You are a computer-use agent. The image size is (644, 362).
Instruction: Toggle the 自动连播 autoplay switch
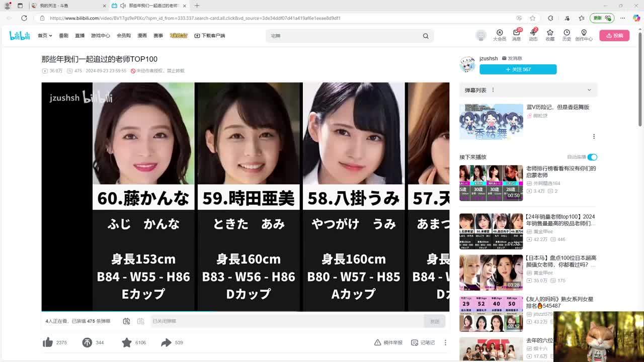[x=592, y=157]
